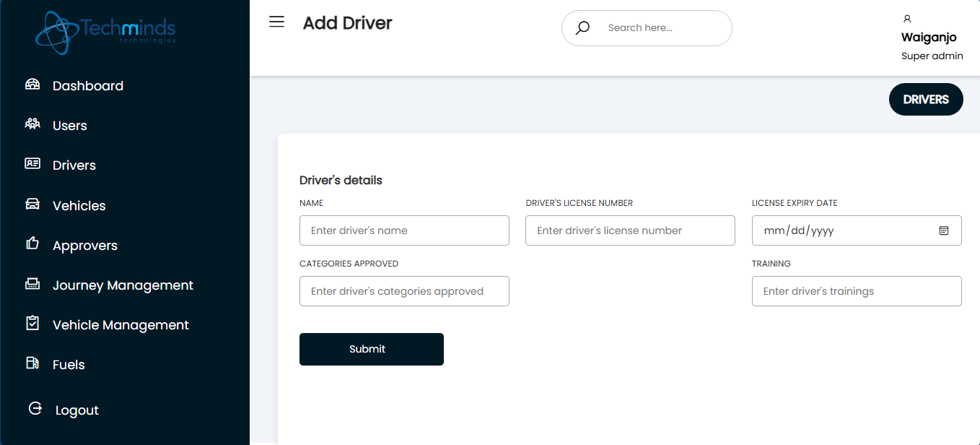Click the Logout arrow icon
The image size is (980, 445).
pos(35,409)
